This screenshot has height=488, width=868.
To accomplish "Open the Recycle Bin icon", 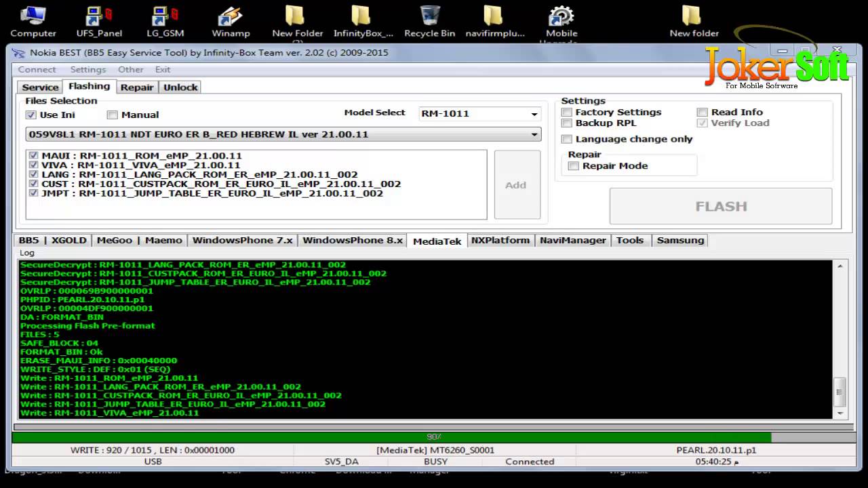I will [x=429, y=22].
